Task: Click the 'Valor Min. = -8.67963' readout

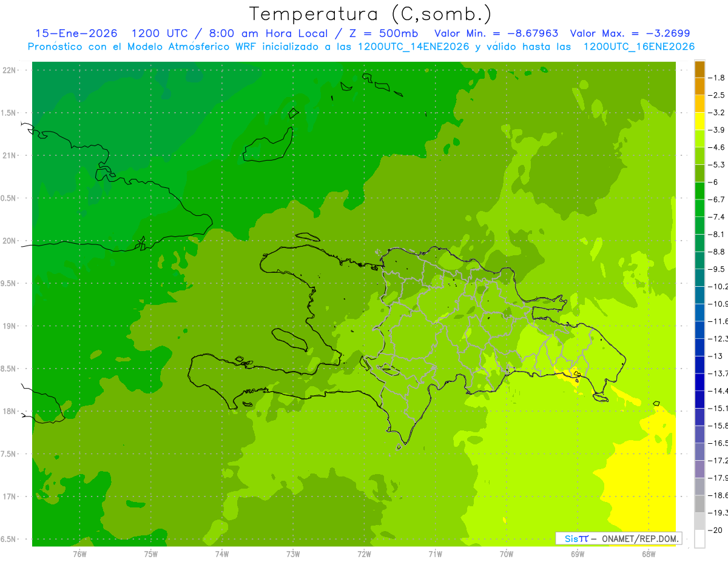Action: [496, 33]
